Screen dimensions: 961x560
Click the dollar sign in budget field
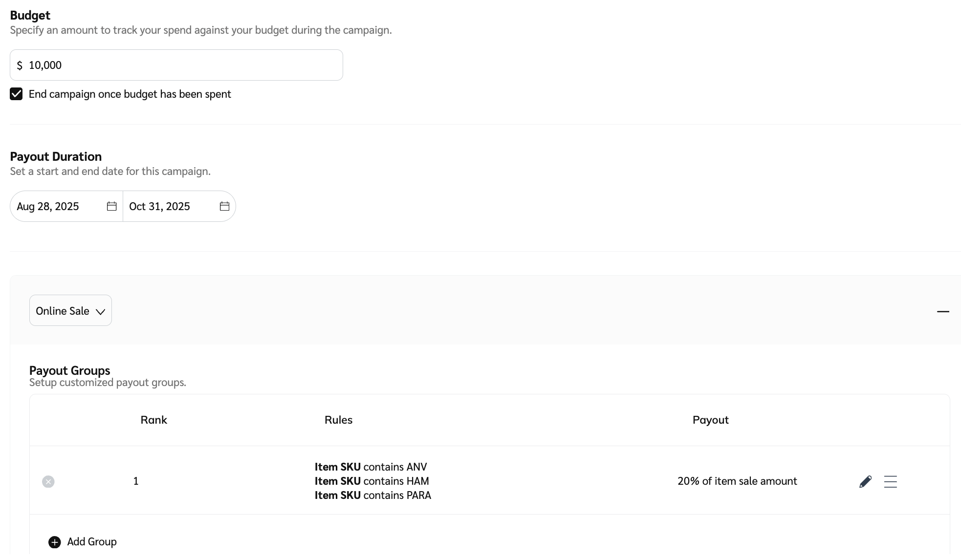(x=20, y=65)
